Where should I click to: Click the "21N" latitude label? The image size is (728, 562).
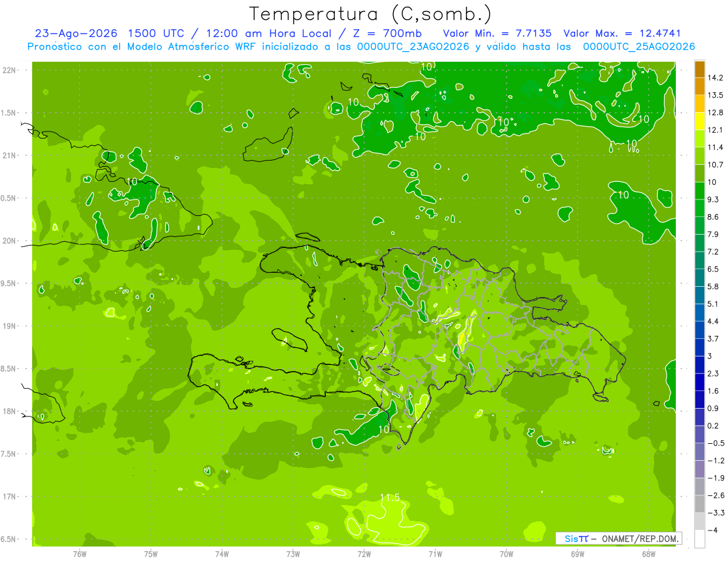click(x=10, y=156)
